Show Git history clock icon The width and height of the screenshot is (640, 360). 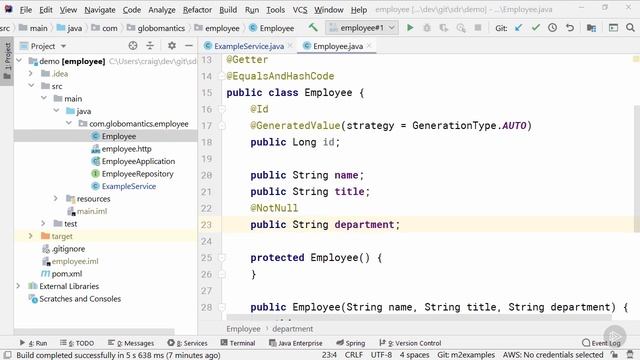[x=552, y=28]
